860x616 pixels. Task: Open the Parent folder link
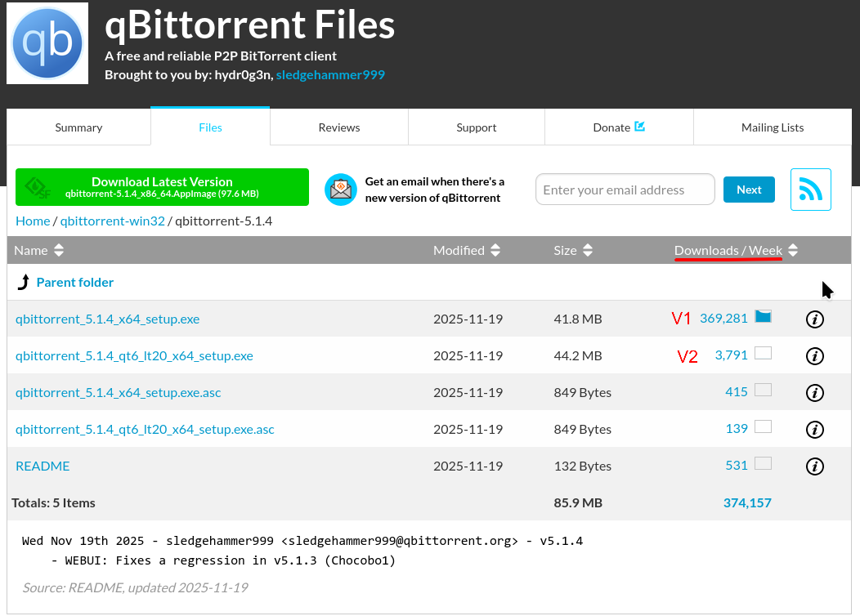[74, 282]
